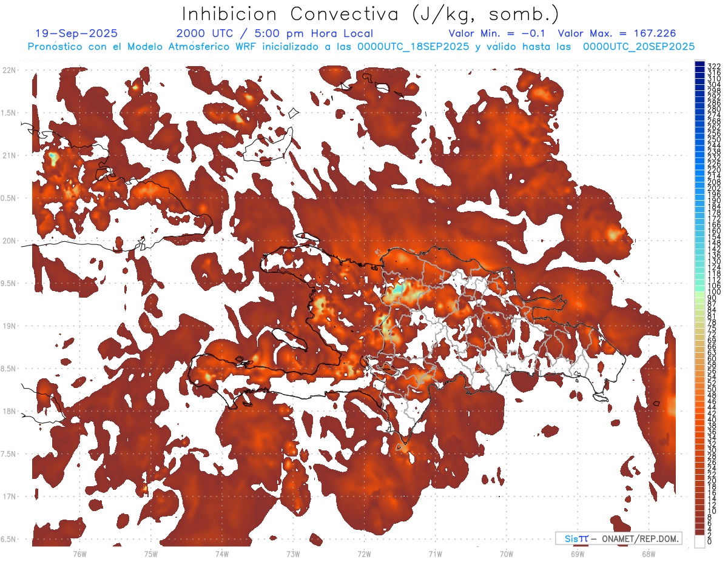This screenshot has width=728, height=562.
Task: Click the title "Inhibicion Convectiva (J/kg, somb.)"
Action: coord(371,13)
